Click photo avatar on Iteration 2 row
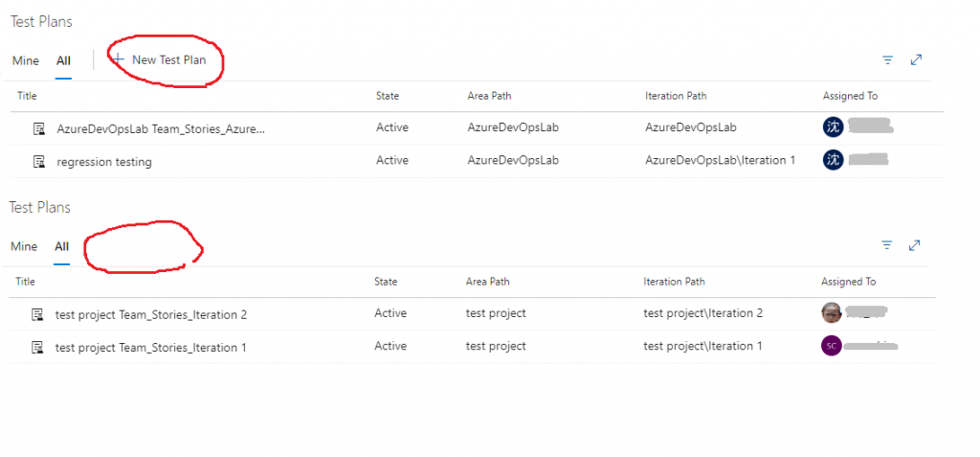The height and width of the screenshot is (457, 980). [x=831, y=312]
